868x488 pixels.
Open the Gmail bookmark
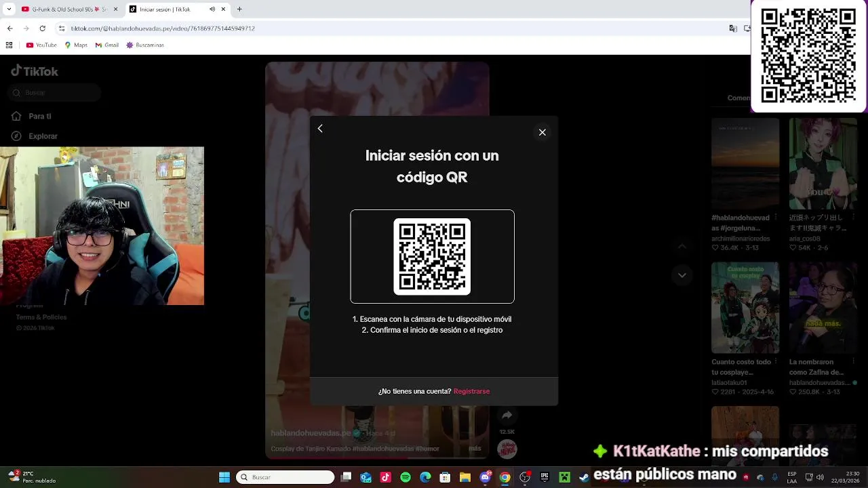[106, 45]
